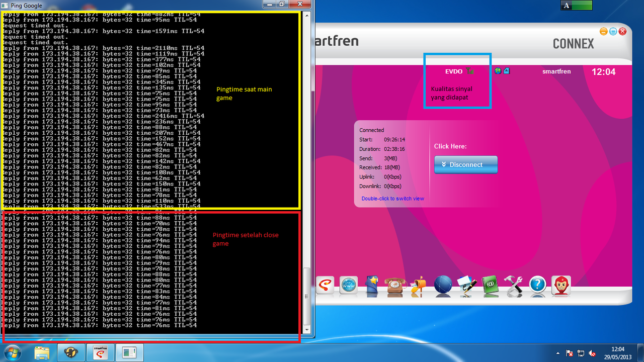Open the smartfren logo shortcut icon
This screenshot has height=362, width=644.
point(325,285)
